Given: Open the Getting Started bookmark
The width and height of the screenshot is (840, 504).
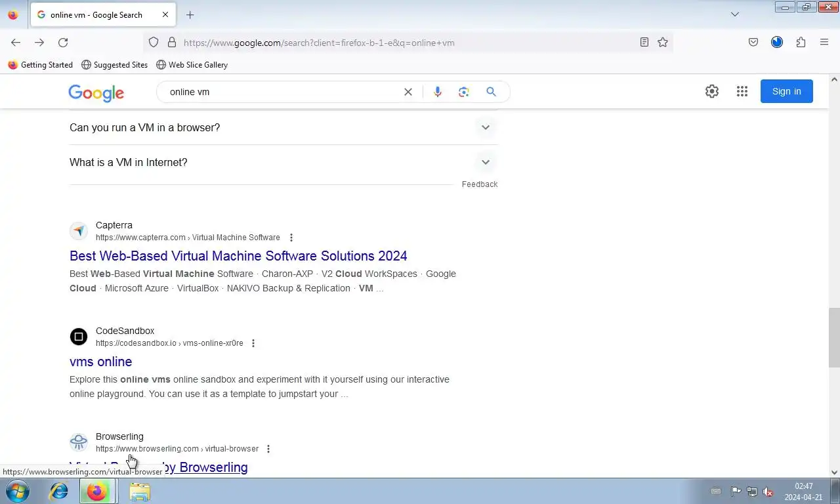Looking at the screenshot, I should [x=40, y=65].
